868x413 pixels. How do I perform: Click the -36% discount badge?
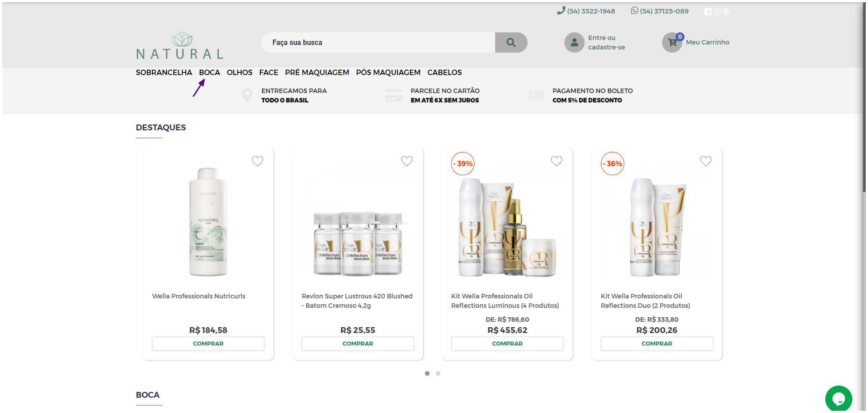pos(613,164)
